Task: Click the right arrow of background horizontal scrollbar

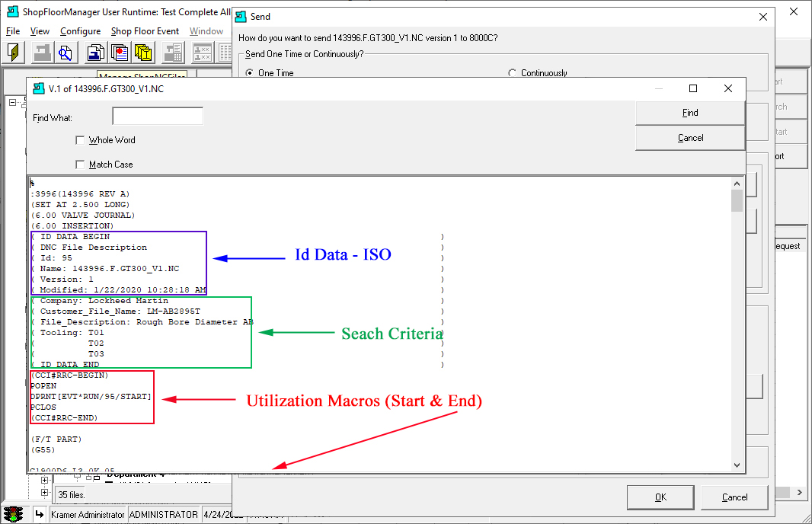Action: point(800,493)
